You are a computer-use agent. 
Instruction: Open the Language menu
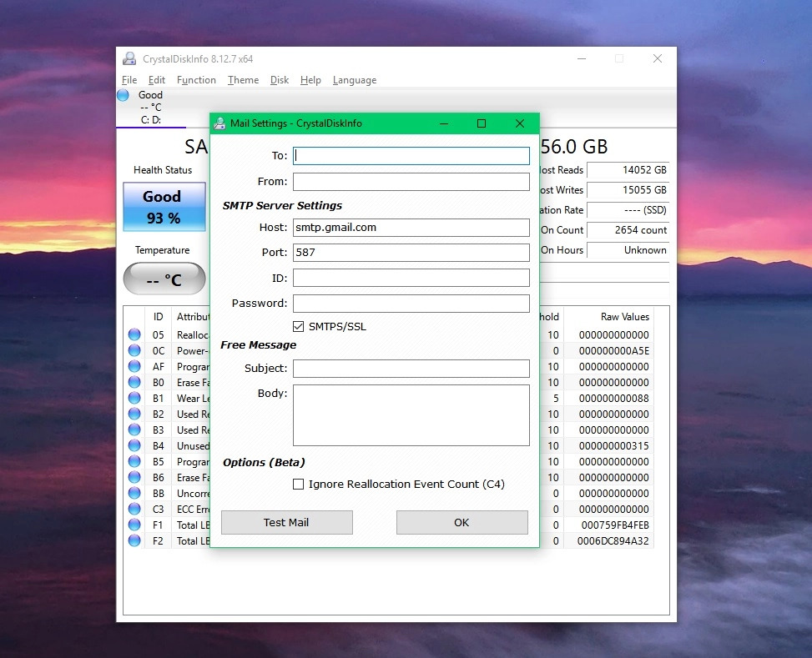(x=355, y=80)
